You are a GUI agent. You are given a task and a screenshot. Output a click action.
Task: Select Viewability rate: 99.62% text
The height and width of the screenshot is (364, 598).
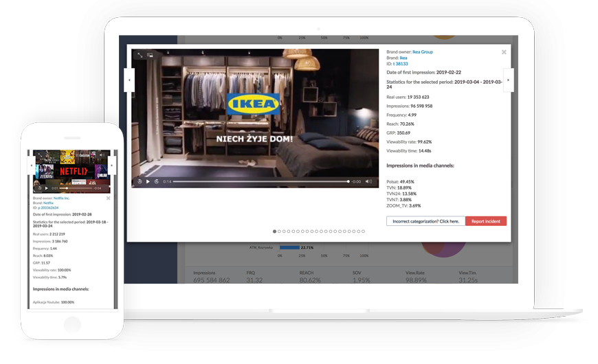tap(409, 141)
